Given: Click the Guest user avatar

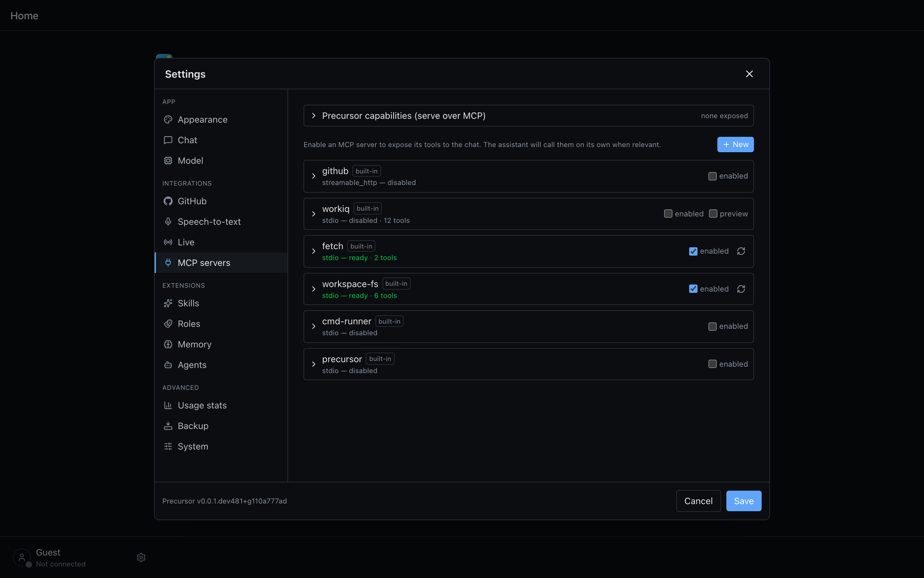Looking at the screenshot, I should click(x=22, y=557).
